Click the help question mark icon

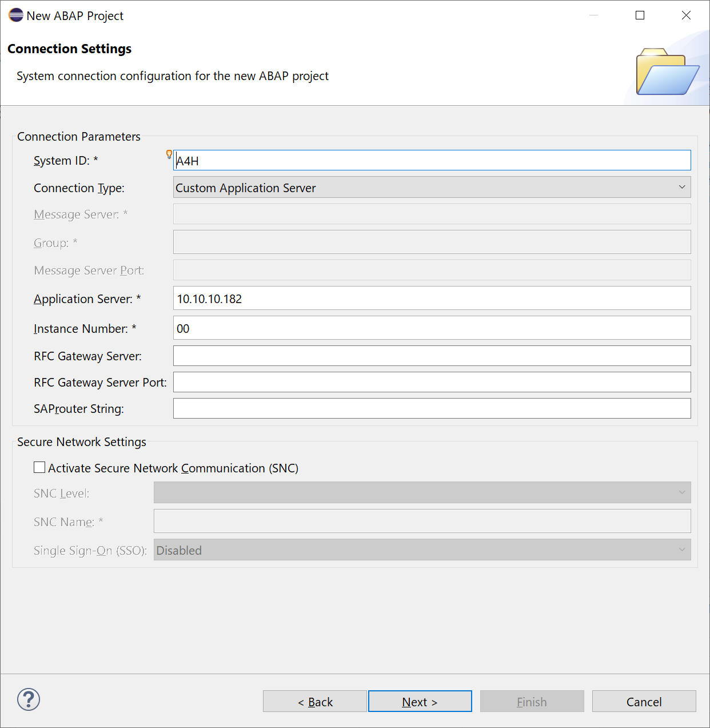pyautogui.click(x=29, y=699)
